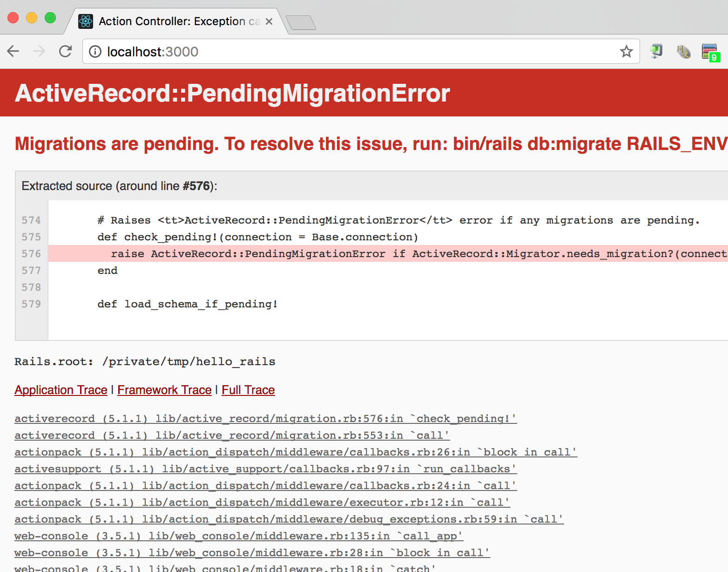Open migration.rb:576 check_pending! trace line
The width and height of the screenshot is (728, 572).
pyautogui.click(x=265, y=419)
